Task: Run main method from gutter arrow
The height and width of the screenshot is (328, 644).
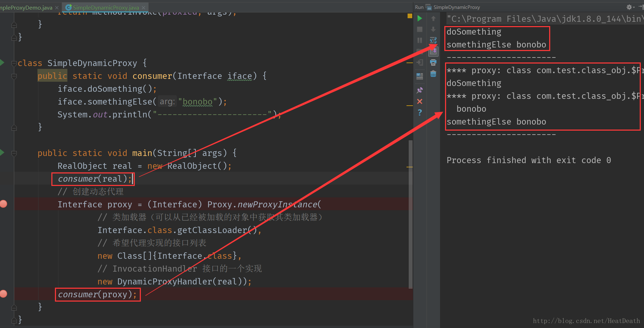Action: click(x=2, y=153)
